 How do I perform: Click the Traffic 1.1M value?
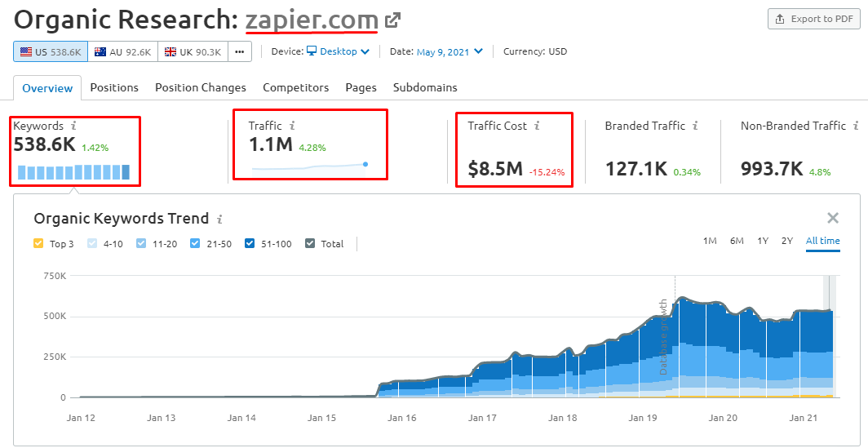point(271,145)
